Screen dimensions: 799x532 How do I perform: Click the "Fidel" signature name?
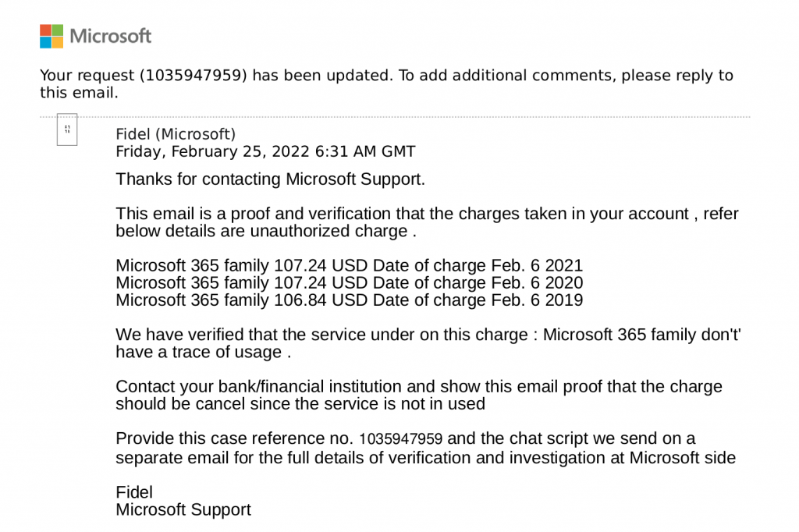[x=134, y=492]
